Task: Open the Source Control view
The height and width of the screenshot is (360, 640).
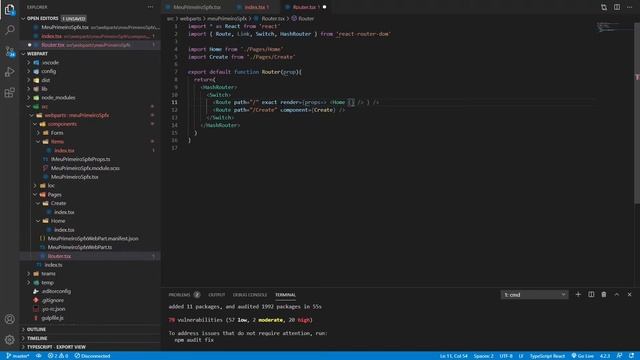Action: click(9, 51)
